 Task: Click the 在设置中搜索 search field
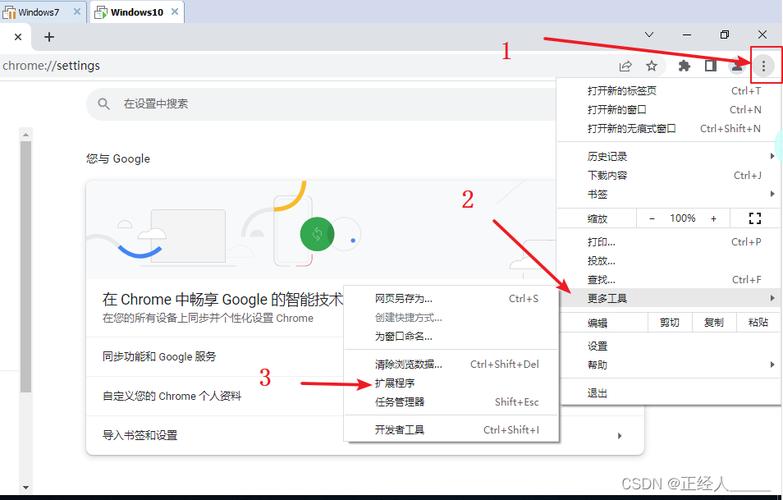click(322, 104)
